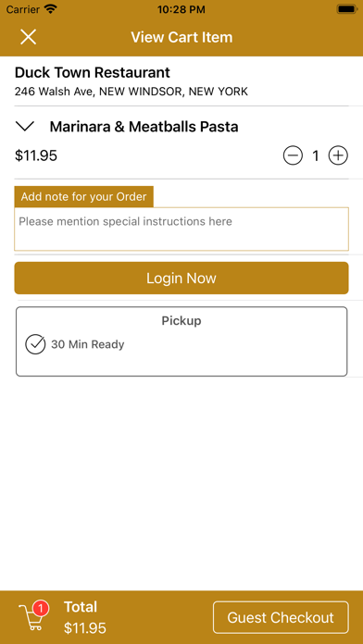363x644 pixels.
Task: Tap the Pickup option heading
Action: [181, 321]
